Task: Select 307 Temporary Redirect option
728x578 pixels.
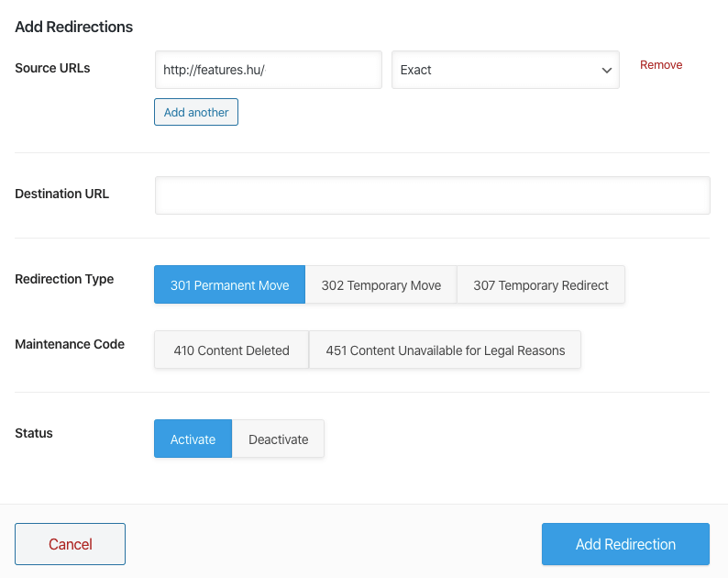Action: pyautogui.click(x=541, y=284)
